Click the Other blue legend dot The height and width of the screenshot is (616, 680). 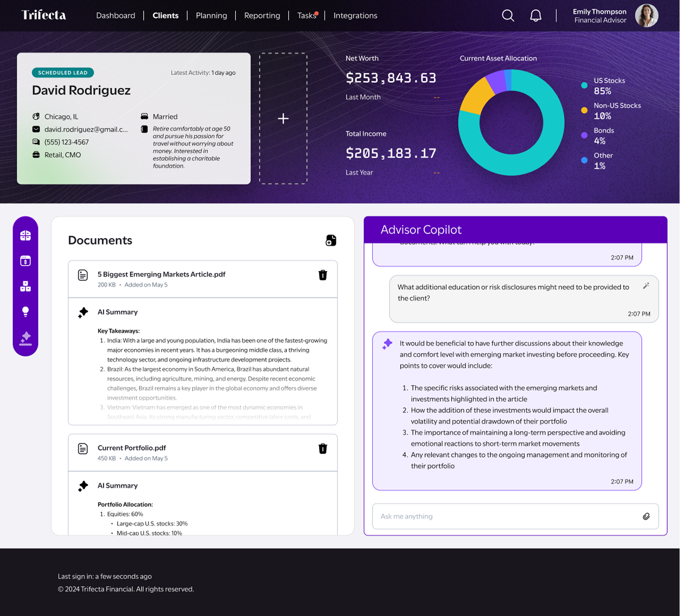pos(584,160)
